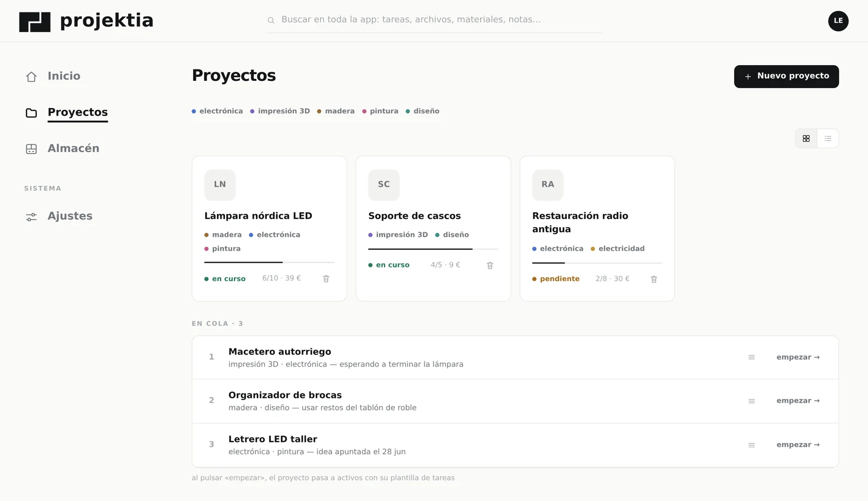Filter by diseño tag at top
Screen dimensions: 868x501
tap(423, 111)
